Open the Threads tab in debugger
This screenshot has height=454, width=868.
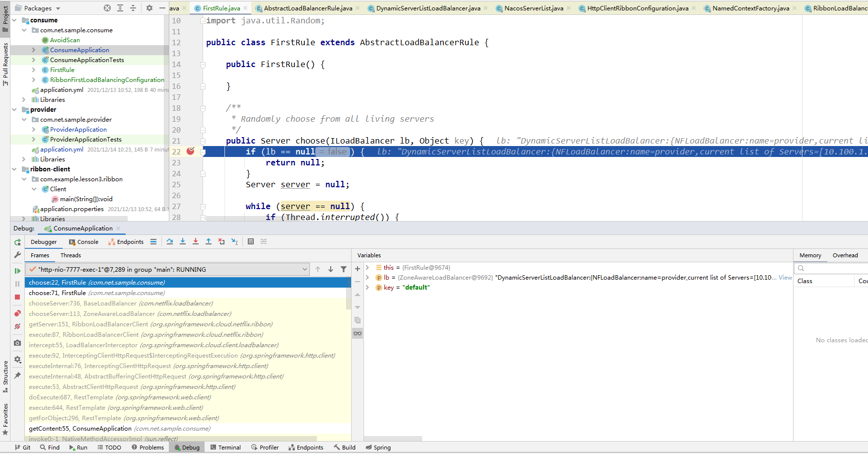pos(71,255)
